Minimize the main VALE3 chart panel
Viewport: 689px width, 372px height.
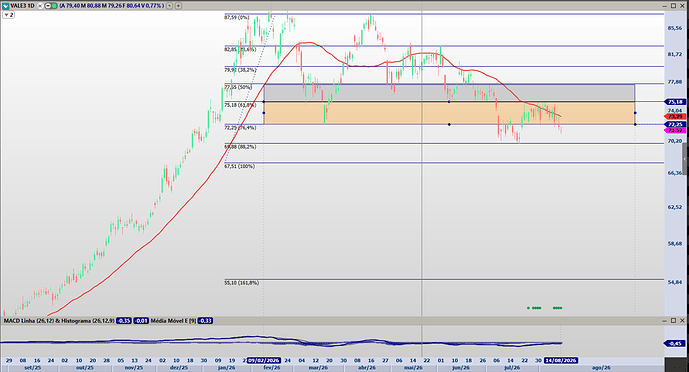click(x=665, y=6)
